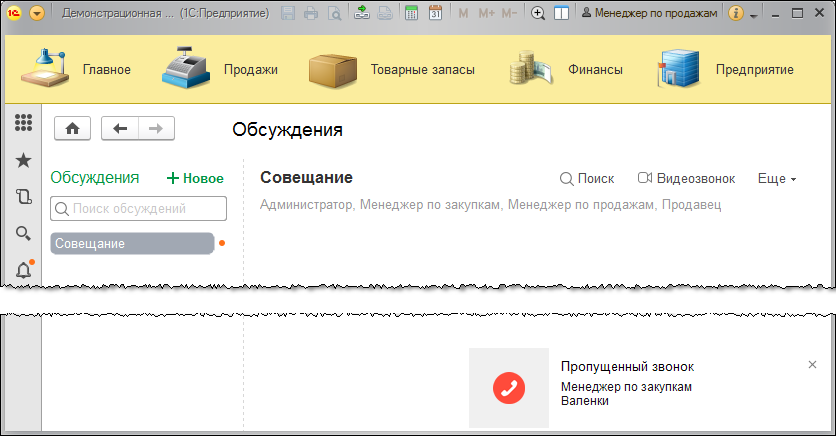Viewport: 836px width, 436px height.
Task: Open Print preview icon in title bar
Action: click(x=334, y=13)
